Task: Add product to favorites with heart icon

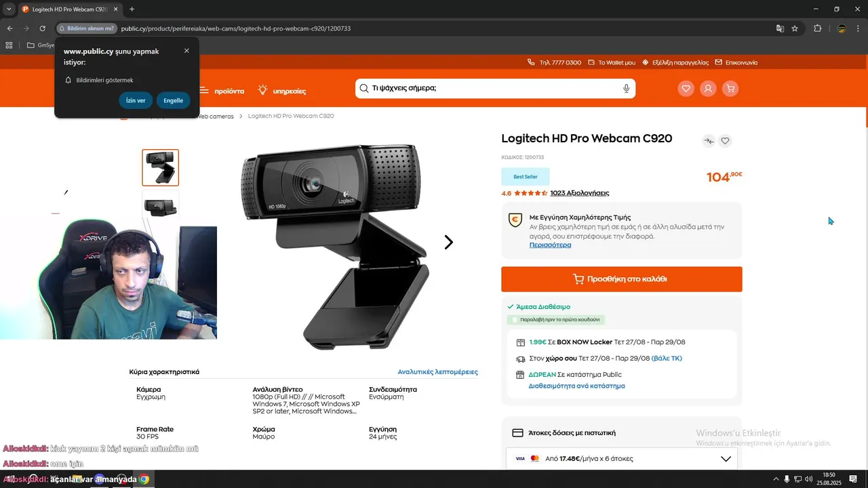Action: pos(725,141)
